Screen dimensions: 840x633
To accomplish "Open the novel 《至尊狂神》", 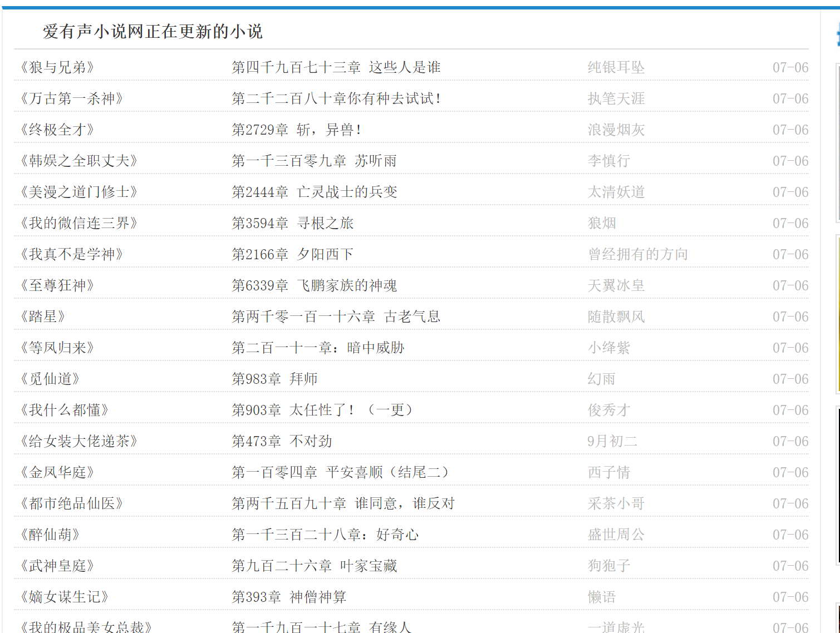I will coord(58,285).
